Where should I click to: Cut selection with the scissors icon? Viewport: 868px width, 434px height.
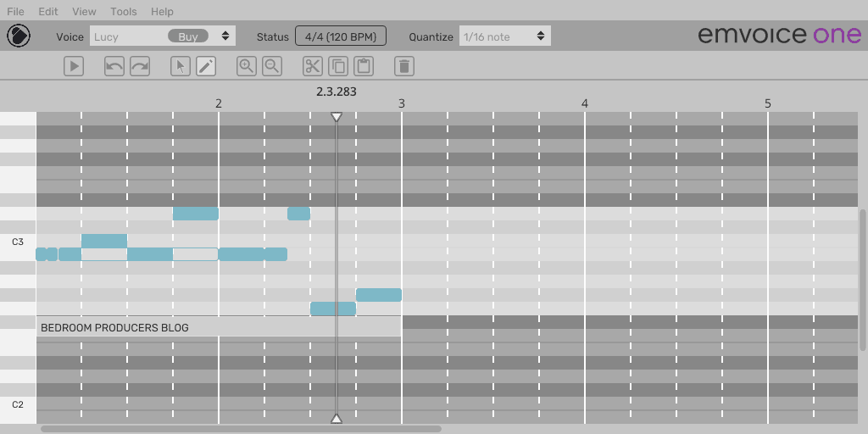(313, 66)
